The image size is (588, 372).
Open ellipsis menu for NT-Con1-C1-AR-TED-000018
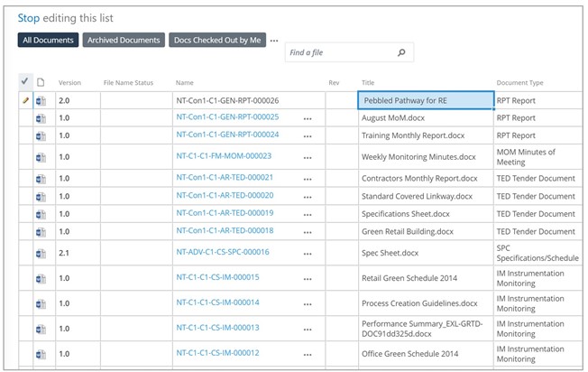[x=308, y=232]
